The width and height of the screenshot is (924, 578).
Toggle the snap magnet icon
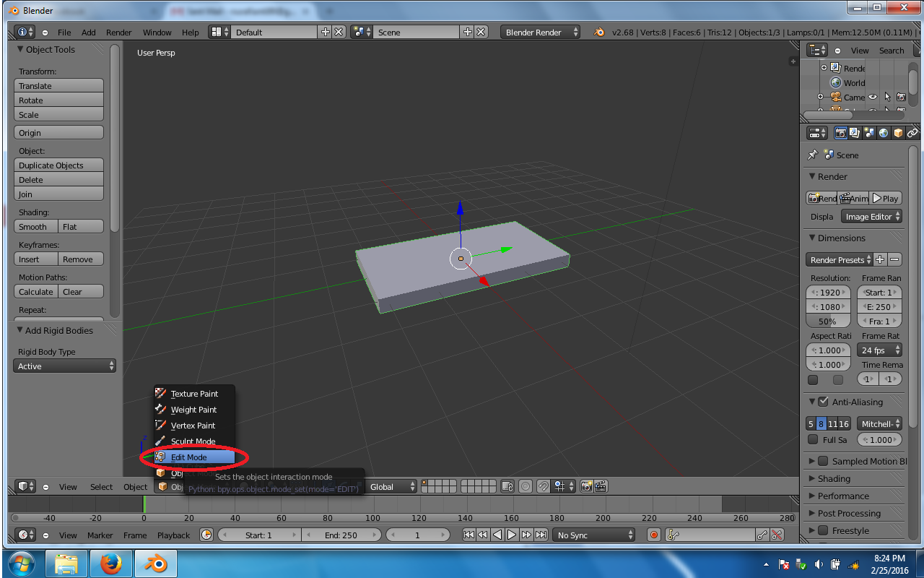click(543, 486)
